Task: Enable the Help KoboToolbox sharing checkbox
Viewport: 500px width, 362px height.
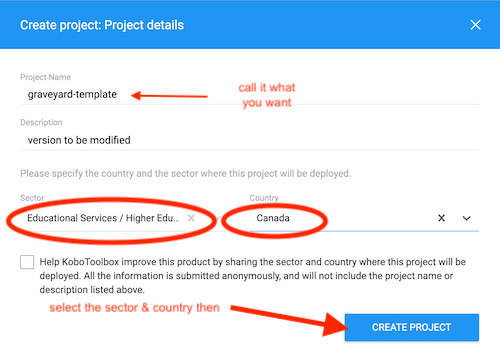Action: click(27, 262)
